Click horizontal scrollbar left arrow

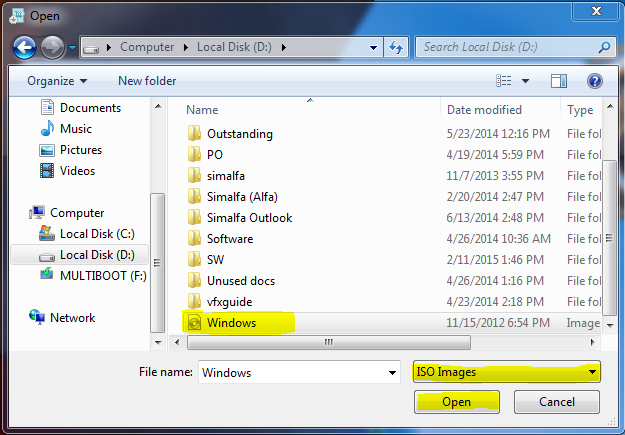[177, 342]
